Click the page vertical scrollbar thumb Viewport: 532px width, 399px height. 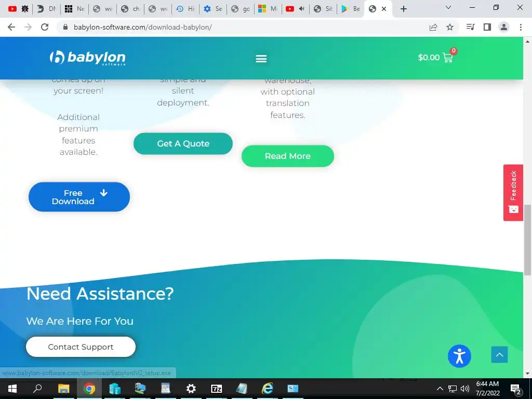click(x=527, y=240)
